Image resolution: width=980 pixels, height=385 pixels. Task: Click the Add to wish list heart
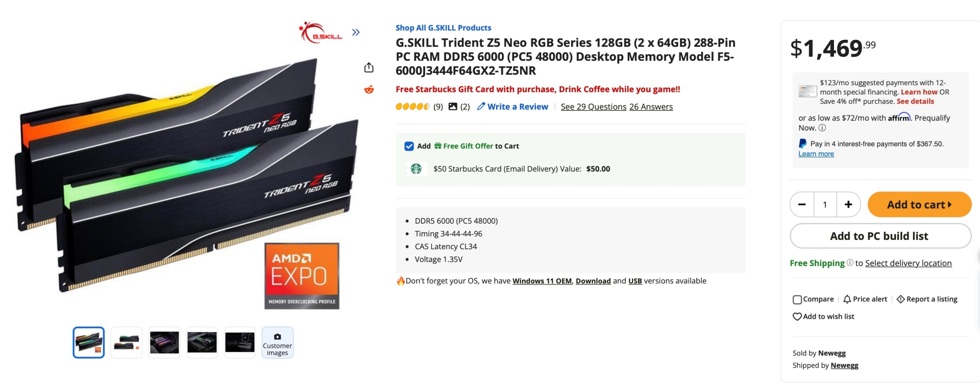click(x=797, y=317)
